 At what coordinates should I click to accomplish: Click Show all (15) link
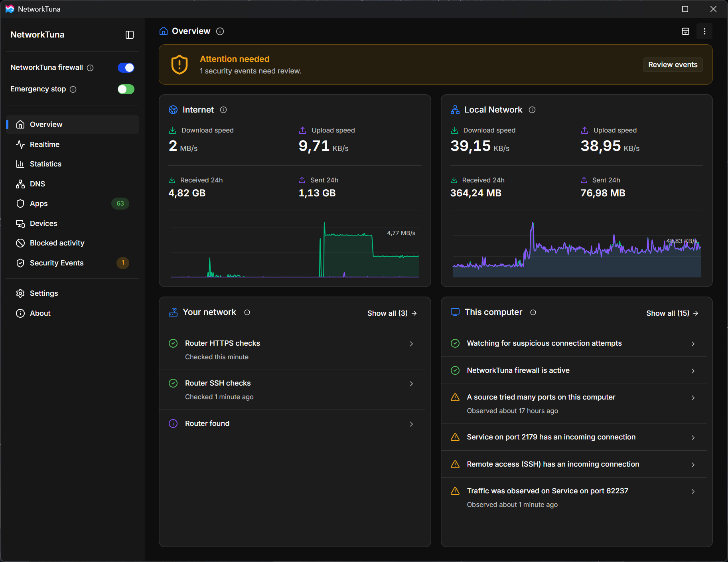[x=672, y=313]
